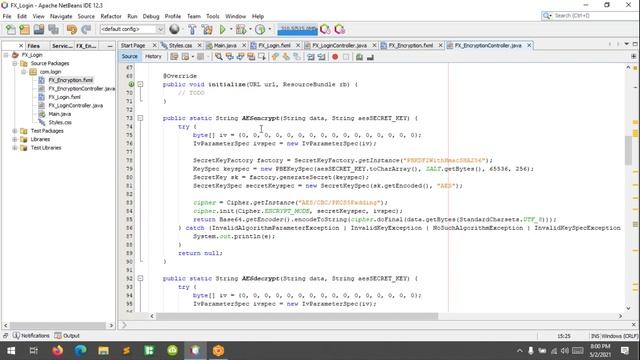Viewport: 640px width, 360px height.
Task: Click the Redo toolbar icon
Action: click(x=86, y=29)
